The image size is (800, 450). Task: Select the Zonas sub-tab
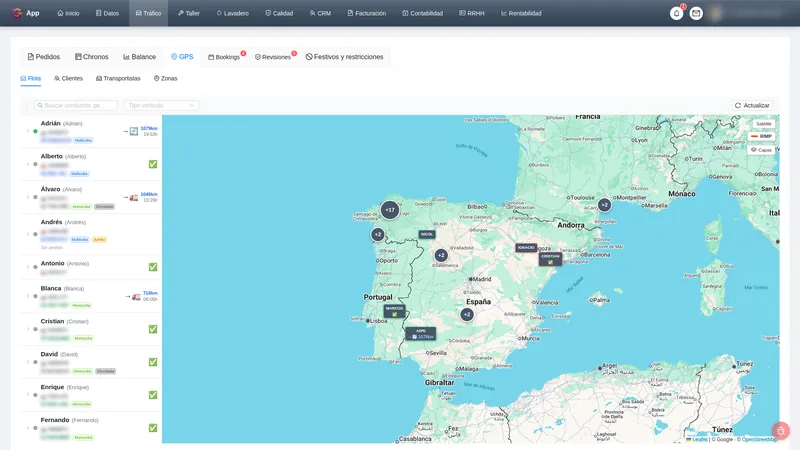point(166,79)
